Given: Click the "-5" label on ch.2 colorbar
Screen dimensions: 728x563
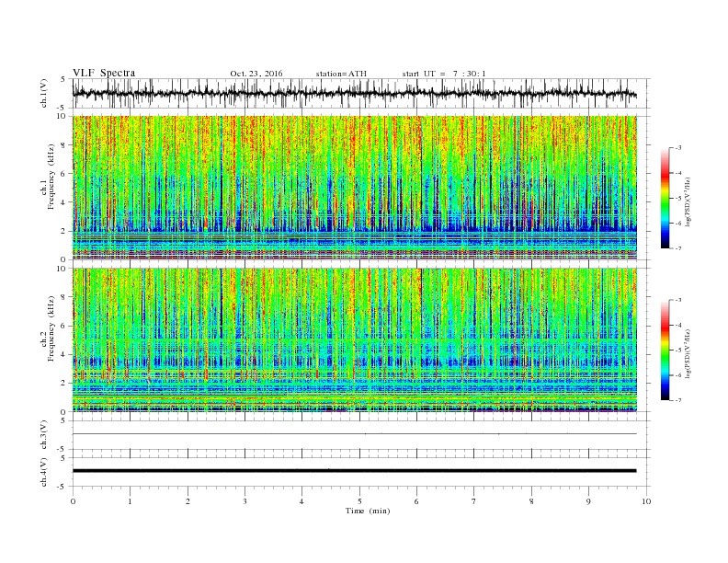Looking at the screenshot, I should tap(678, 350).
